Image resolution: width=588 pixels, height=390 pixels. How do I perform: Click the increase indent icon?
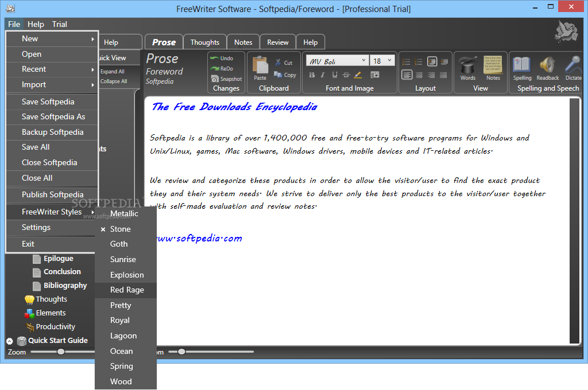pos(444,62)
